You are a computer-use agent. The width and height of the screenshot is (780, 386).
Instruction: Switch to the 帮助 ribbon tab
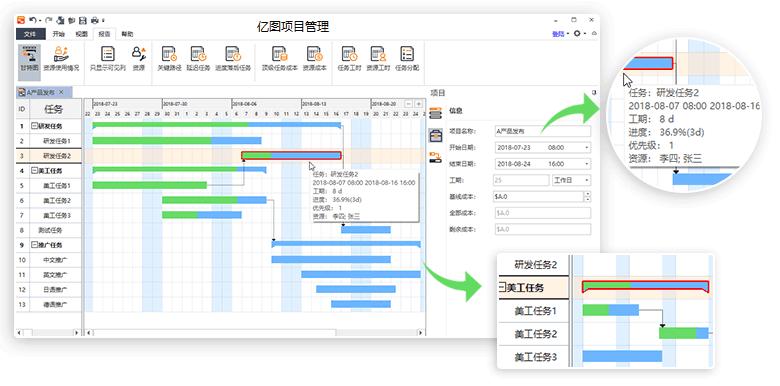pos(127,34)
